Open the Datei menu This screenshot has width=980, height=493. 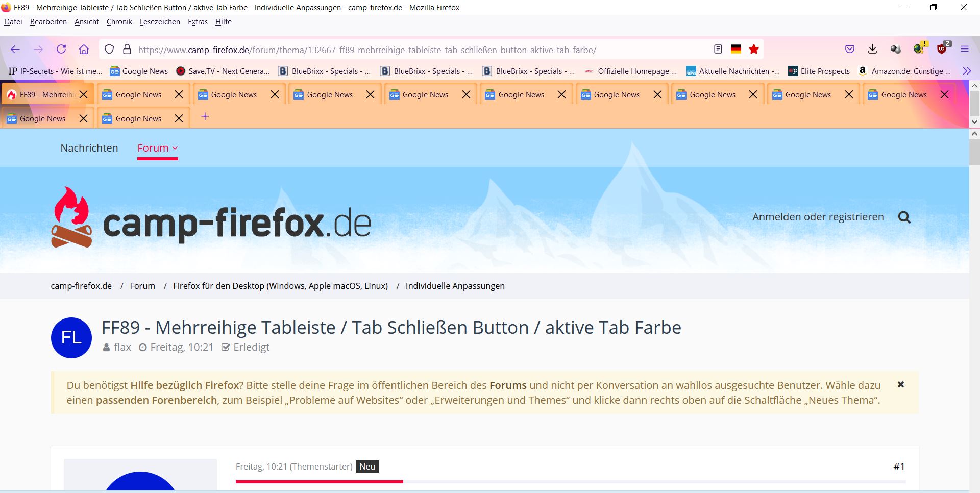click(13, 22)
